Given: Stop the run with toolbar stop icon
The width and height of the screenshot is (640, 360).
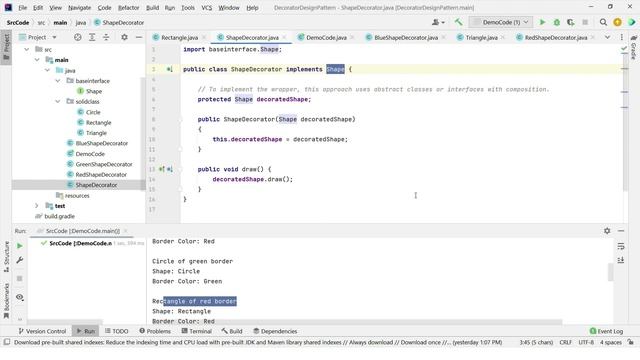Looking at the screenshot, I should click(x=585, y=22).
